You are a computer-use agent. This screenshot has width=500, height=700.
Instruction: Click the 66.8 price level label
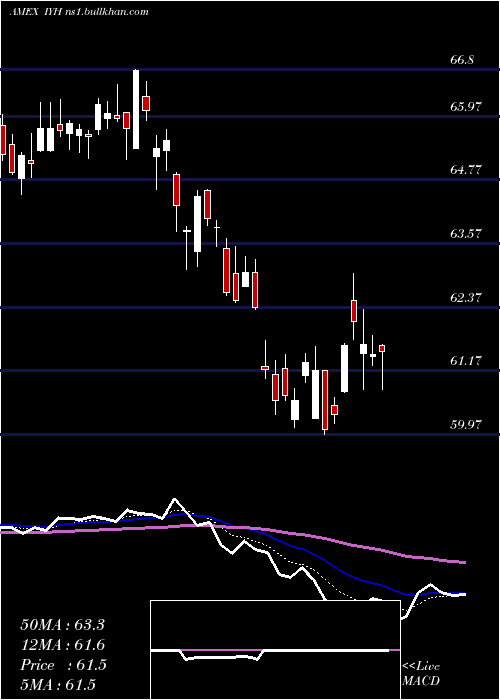tap(462, 60)
